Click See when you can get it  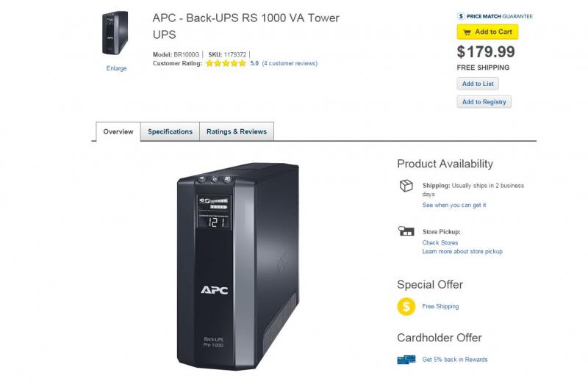[454, 205]
